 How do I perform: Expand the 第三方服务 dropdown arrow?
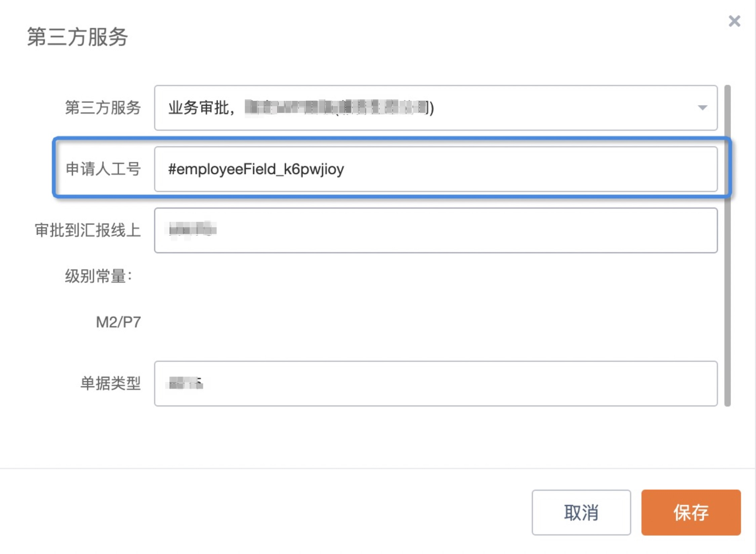[702, 108]
